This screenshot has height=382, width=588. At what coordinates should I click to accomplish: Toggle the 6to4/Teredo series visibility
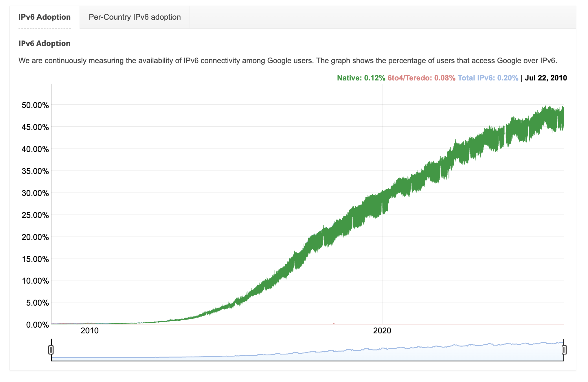[421, 78]
